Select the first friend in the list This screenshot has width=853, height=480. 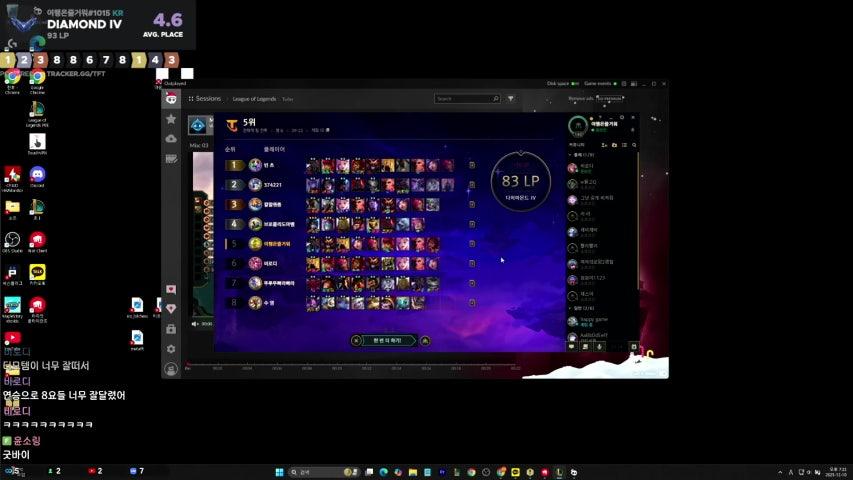[601, 168]
